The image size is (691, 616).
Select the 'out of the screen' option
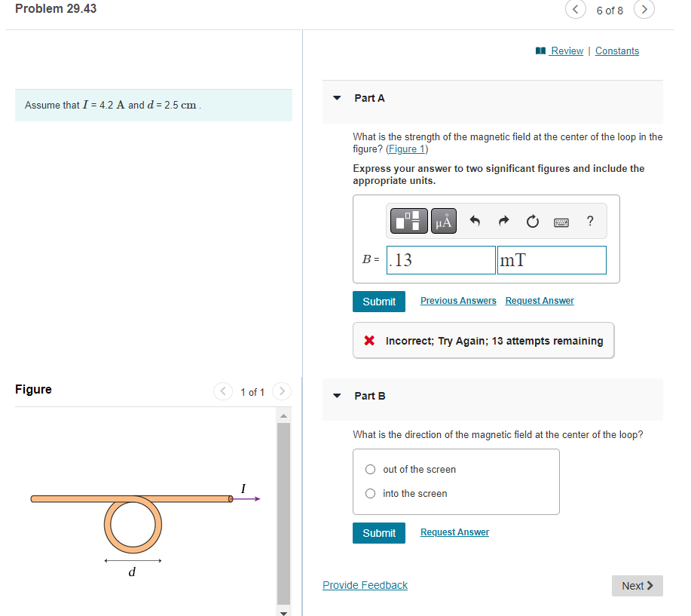coord(370,469)
